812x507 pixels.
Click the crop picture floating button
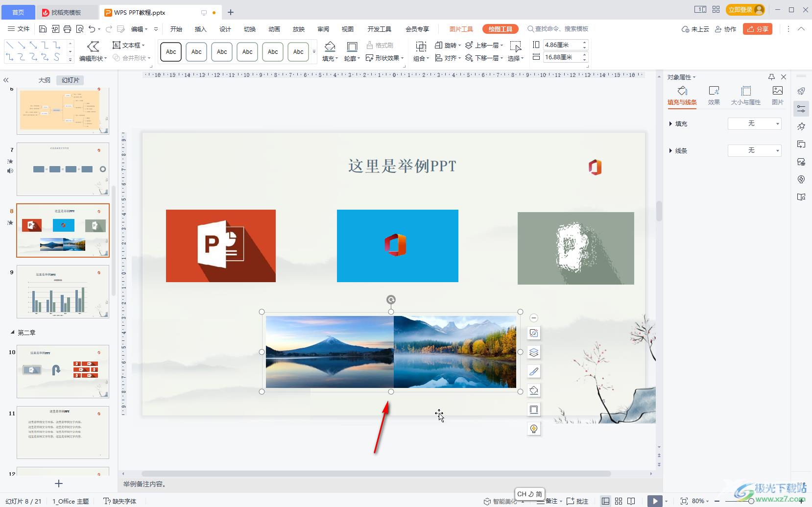click(x=534, y=333)
